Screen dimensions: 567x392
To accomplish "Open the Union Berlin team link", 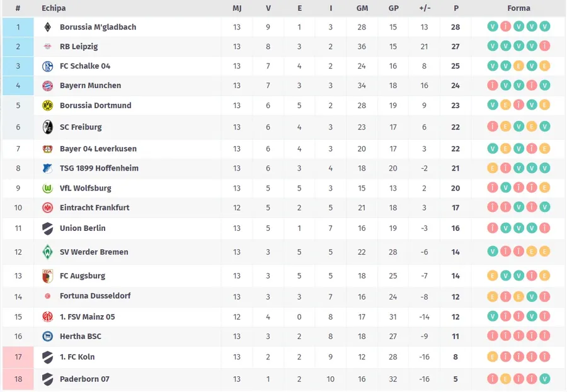I will tap(83, 228).
